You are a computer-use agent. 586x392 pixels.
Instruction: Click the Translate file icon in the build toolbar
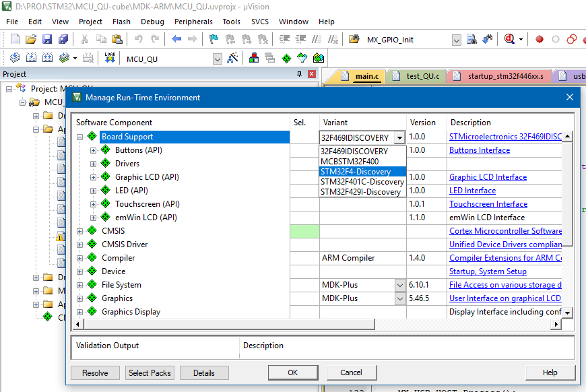[15, 58]
